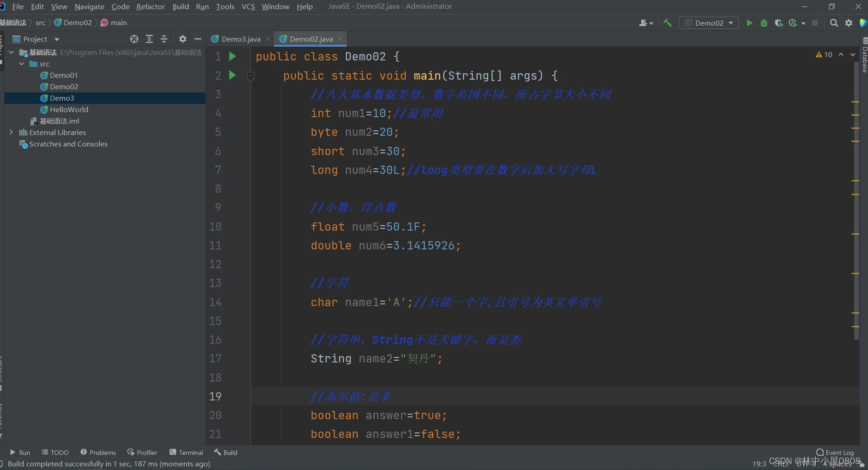Hide the Project tool window
The height and width of the screenshot is (470, 868).
(x=197, y=39)
